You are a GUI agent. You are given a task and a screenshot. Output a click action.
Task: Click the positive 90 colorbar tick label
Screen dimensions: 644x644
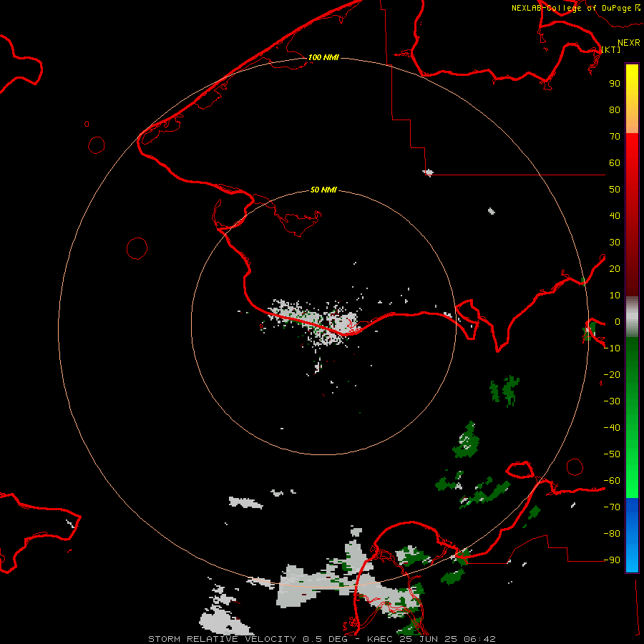click(615, 84)
